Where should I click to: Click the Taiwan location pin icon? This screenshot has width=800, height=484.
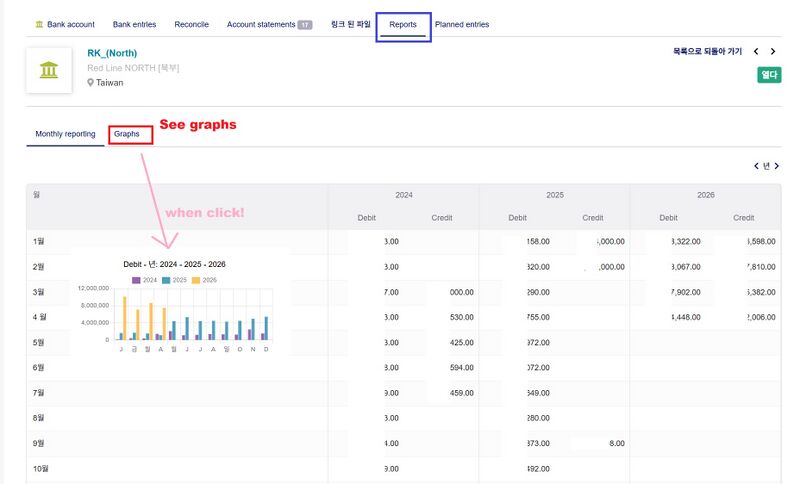pyautogui.click(x=90, y=82)
